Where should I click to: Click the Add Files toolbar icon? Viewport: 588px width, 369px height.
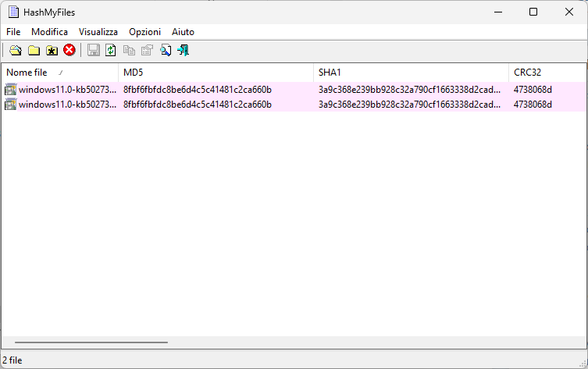pyautogui.click(x=16, y=50)
